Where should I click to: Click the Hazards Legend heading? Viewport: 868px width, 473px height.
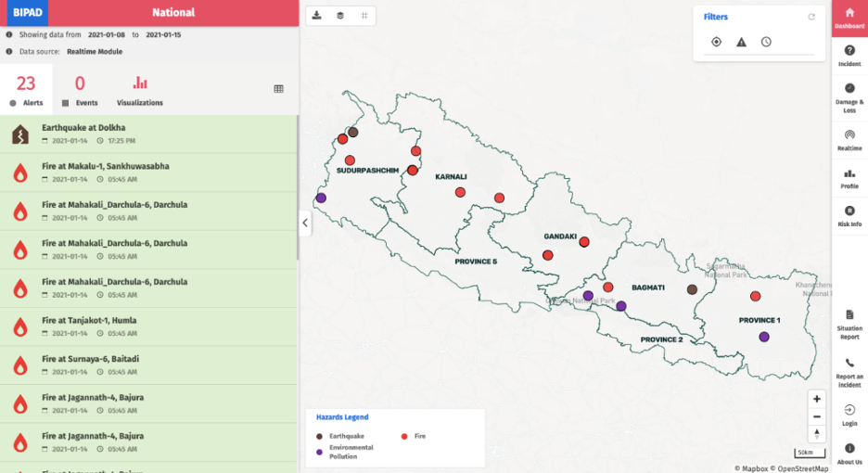(342, 417)
